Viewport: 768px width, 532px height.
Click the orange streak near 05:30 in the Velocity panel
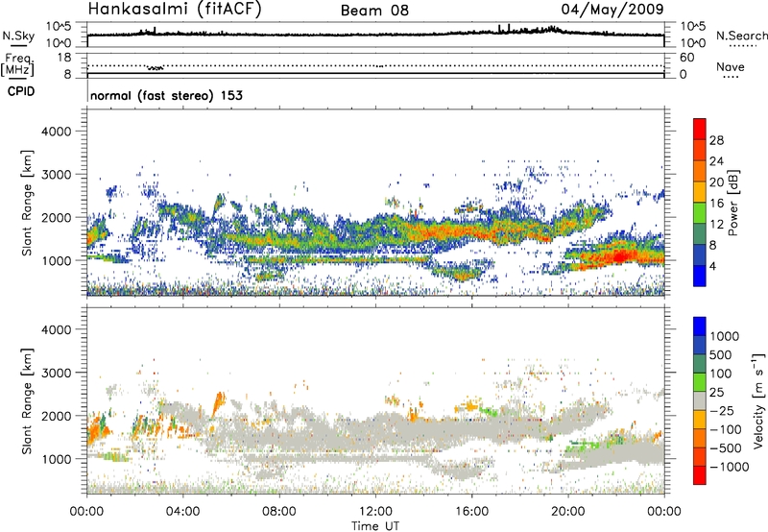[x=219, y=403]
